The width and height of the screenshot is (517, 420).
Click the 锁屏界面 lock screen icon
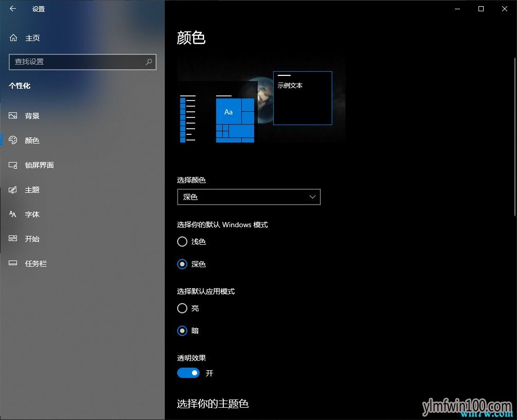coord(13,165)
